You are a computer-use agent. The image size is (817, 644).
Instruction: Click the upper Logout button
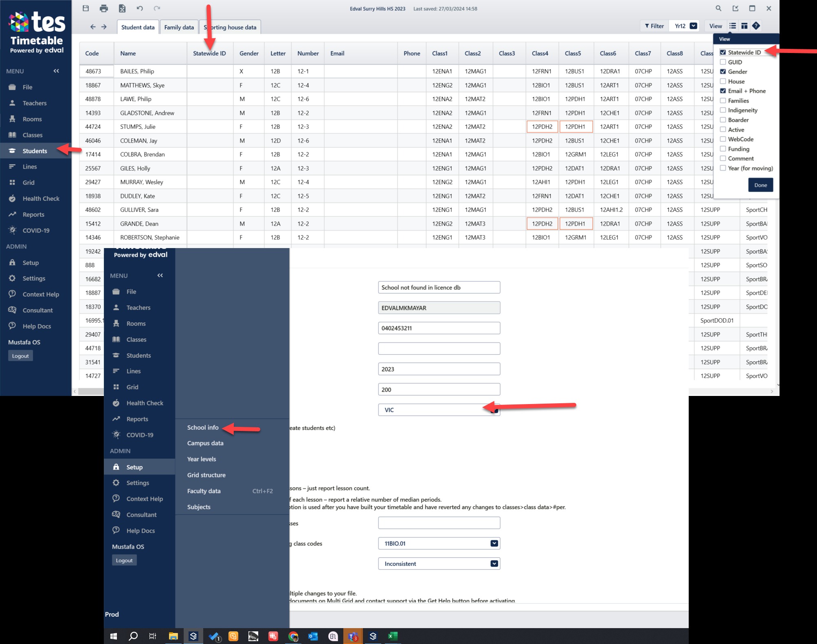(x=20, y=356)
